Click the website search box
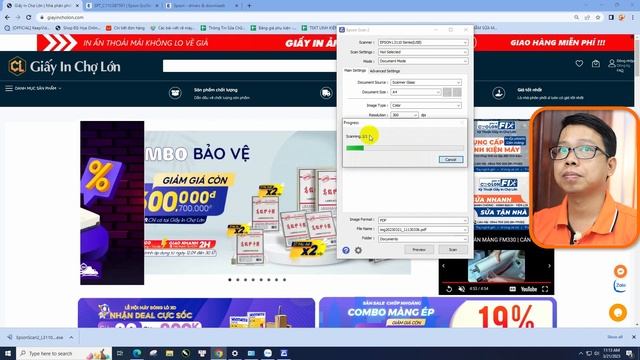 pos(249,66)
